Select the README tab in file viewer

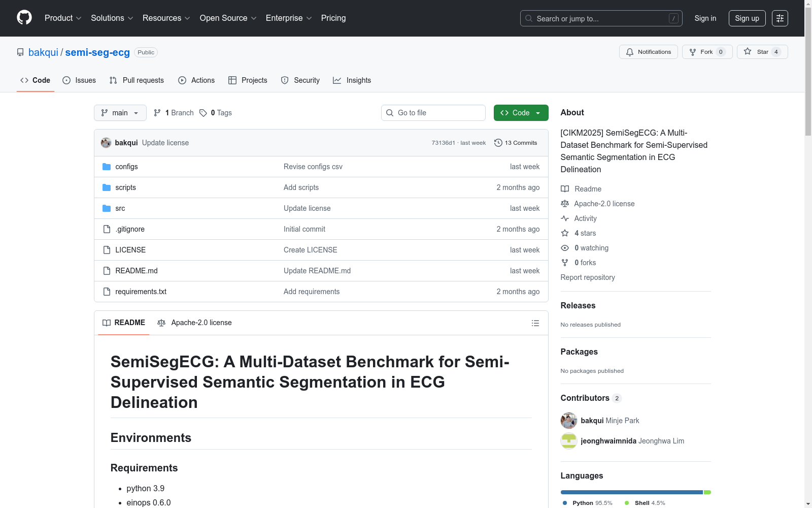coord(124,323)
